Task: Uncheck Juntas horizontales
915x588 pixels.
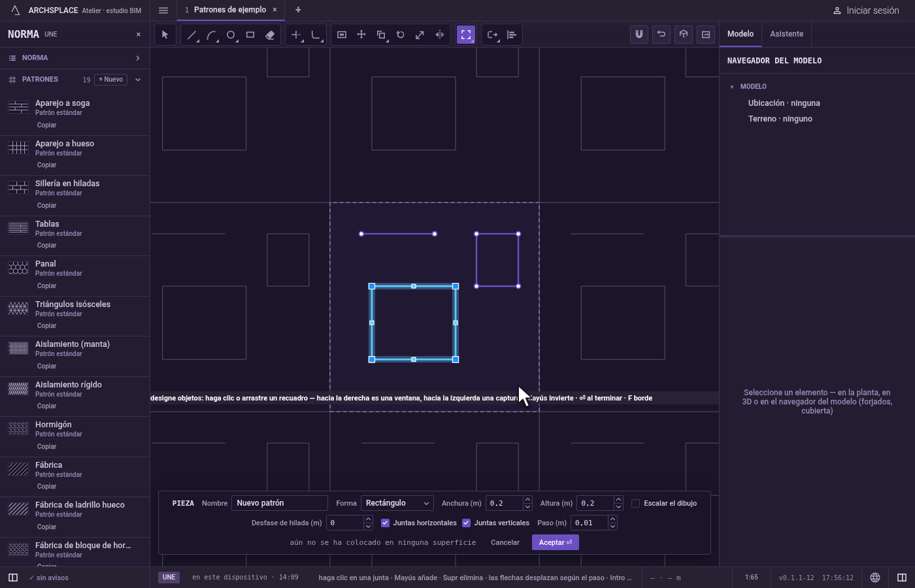Action: (385, 523)
